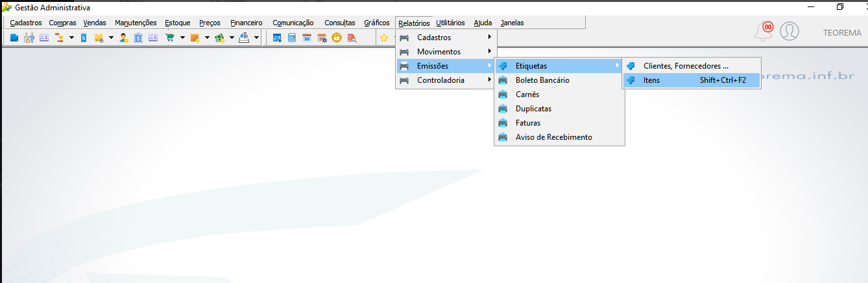
Task: Select Itens labels option
Action: pos(692,80)
